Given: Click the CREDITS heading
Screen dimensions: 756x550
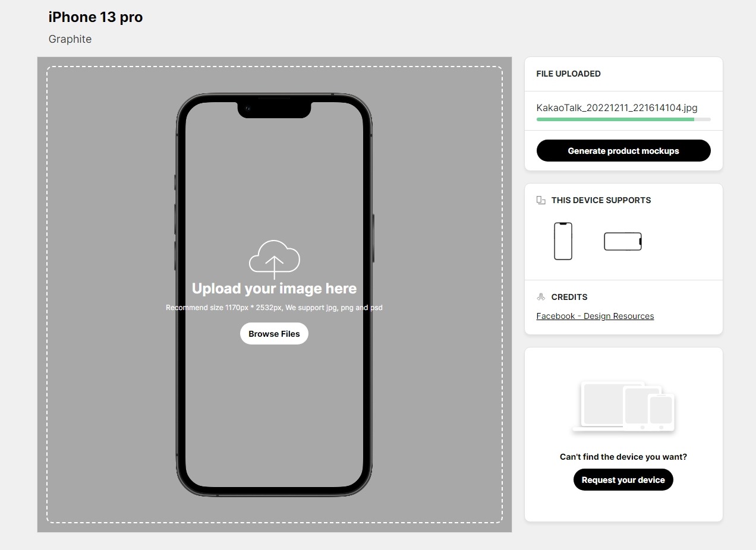Looking at the screenshot, I should click(569, 297).
